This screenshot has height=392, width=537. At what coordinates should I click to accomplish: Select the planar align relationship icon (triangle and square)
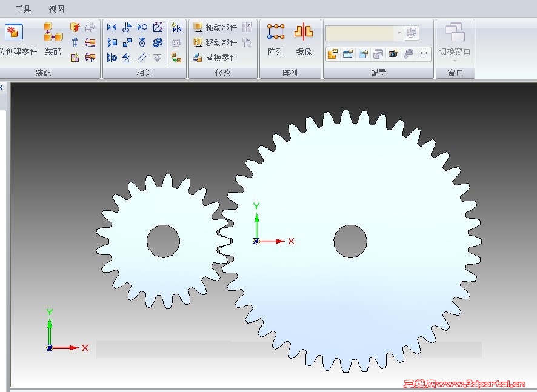[x=112, y=42]
